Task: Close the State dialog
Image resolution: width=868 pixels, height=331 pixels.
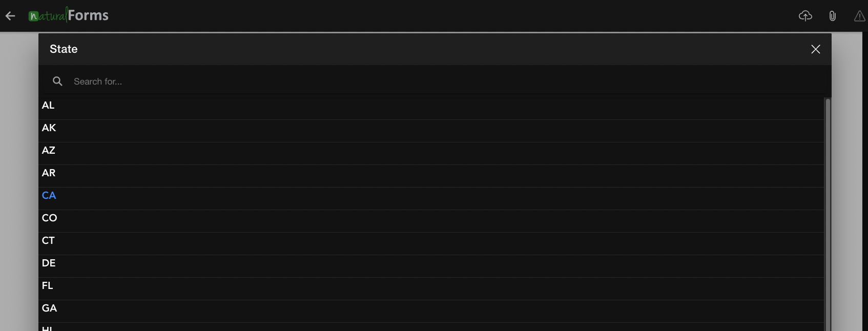Action: pyautogui.click(x=816, y=49)
